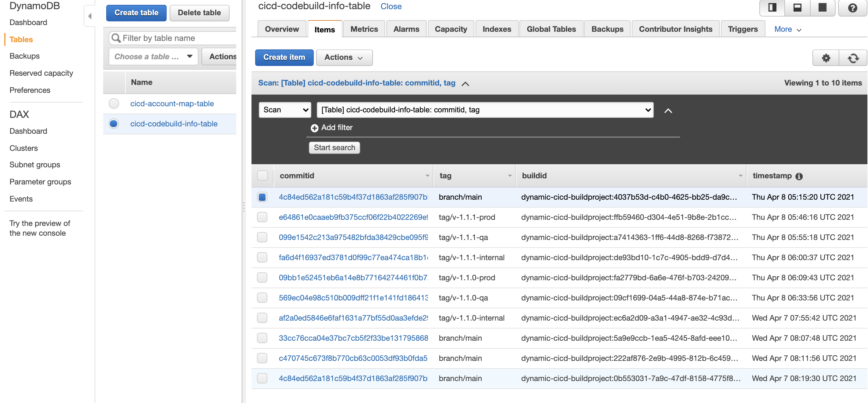Open the Indexes tab
The image size is (868, 403).
tap(496, 29)
